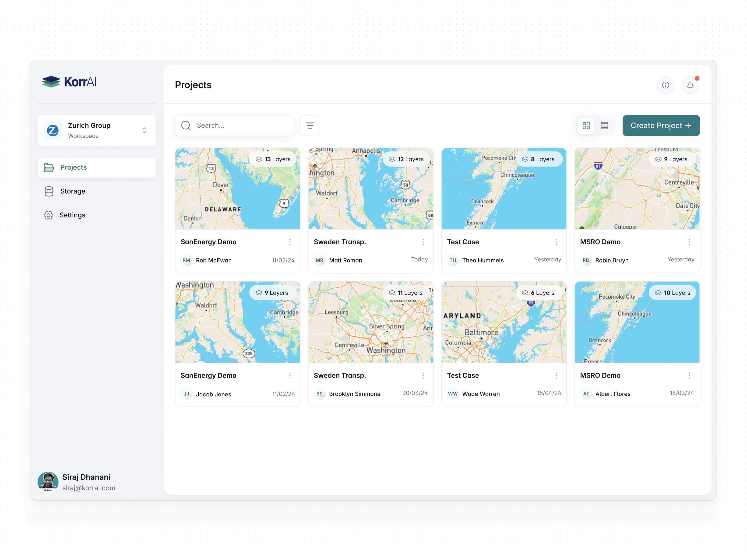The image size is (747, 560).
Task: Switch to grid view
Action: point(586,126)
